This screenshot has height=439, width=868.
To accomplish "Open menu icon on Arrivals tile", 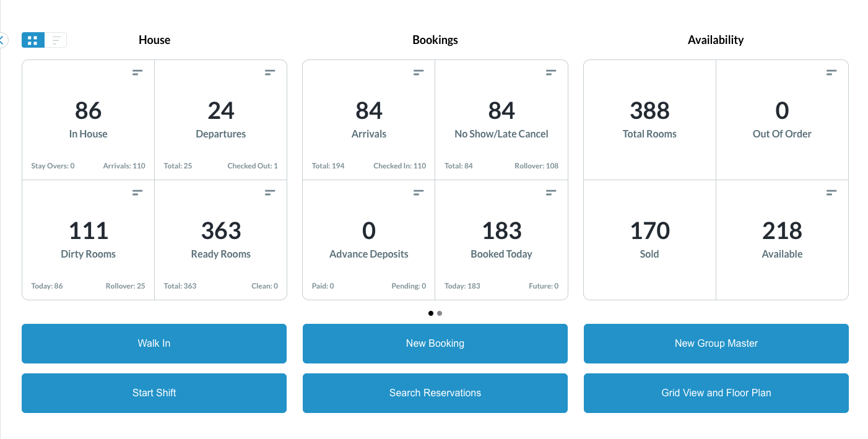I will [x=419, y=72].
